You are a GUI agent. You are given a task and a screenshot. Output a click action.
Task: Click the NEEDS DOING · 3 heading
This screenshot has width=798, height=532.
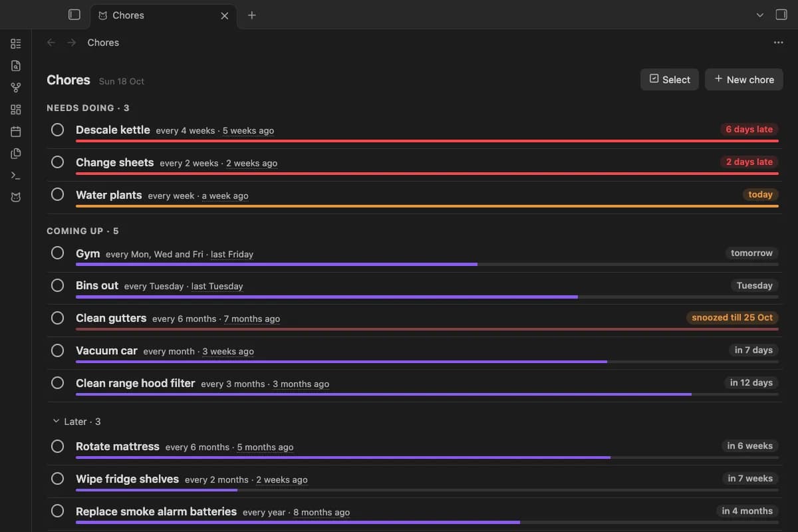[88, 108]
